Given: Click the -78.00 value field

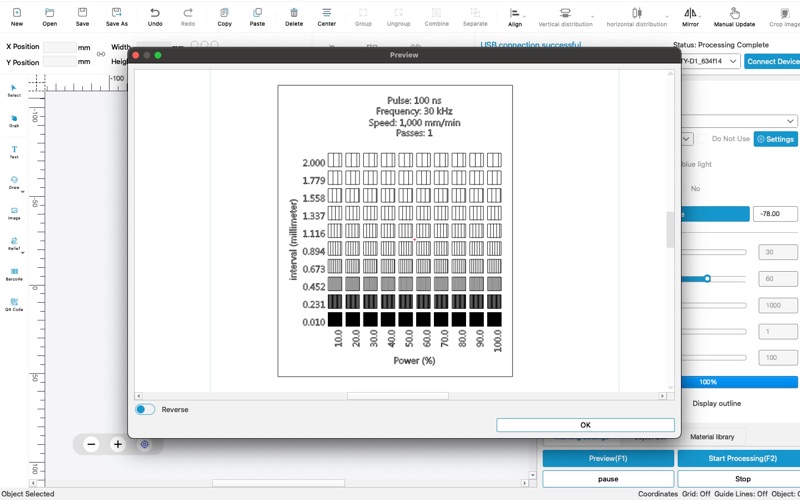Looking at the screenshot, I should click(x=775, y=214).
